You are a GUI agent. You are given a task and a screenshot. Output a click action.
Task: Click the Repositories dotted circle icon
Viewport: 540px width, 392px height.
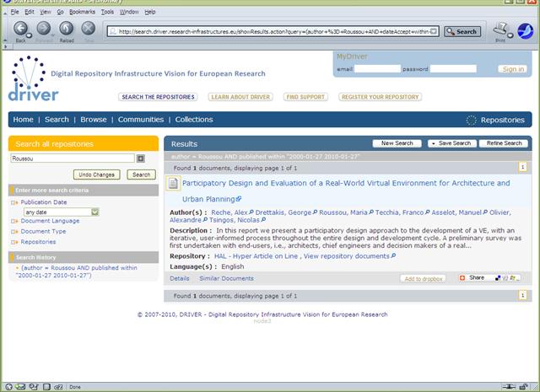471,120
